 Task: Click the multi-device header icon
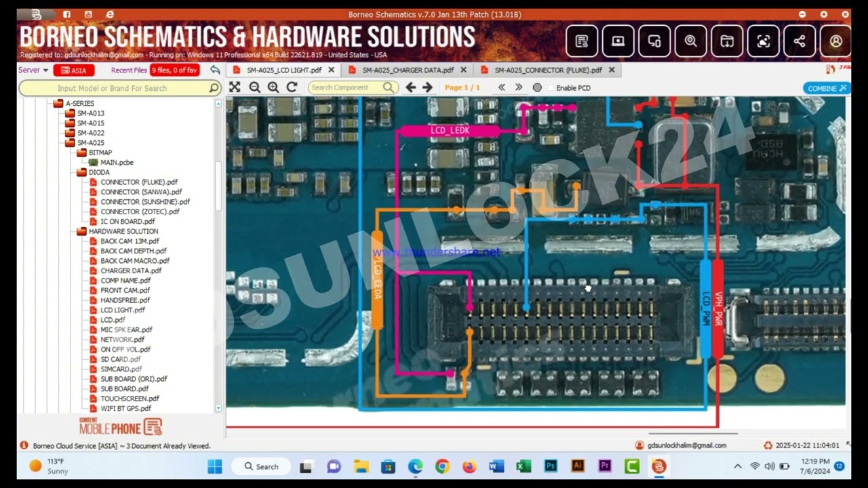pos(654,41)
